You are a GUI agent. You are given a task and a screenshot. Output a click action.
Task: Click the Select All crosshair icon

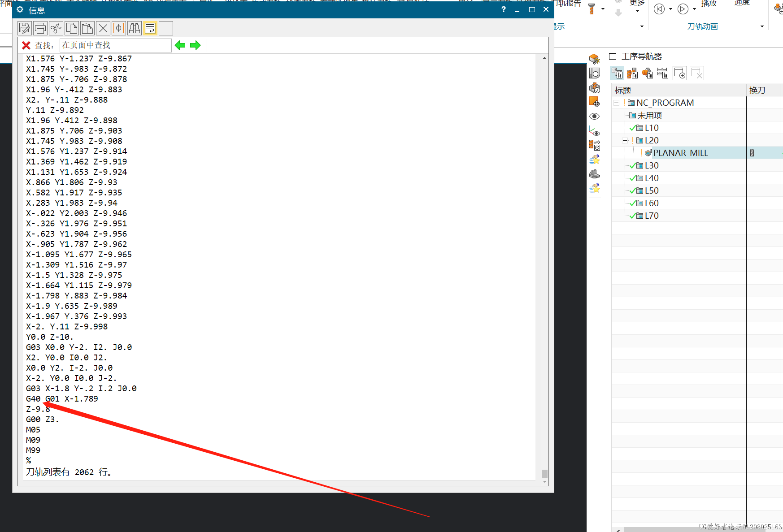(x=119, y=28)
